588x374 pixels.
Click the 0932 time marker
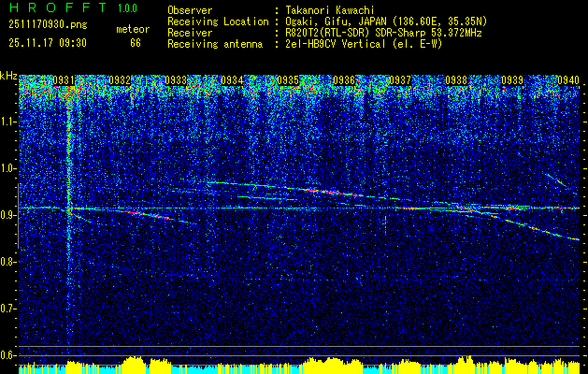click(120, 80)
